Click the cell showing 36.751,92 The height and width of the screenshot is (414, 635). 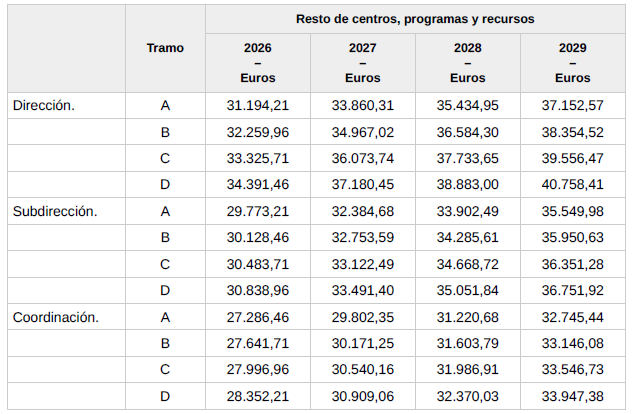click(x=572, y=291)
